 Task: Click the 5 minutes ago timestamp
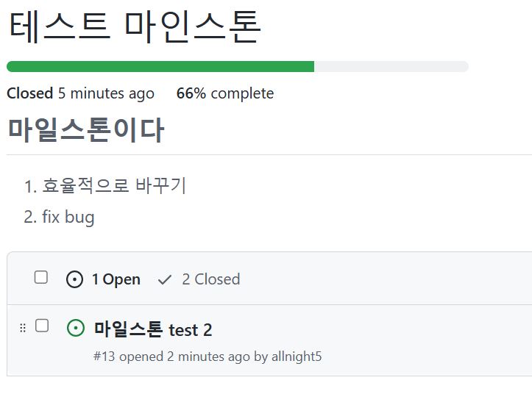106,93
